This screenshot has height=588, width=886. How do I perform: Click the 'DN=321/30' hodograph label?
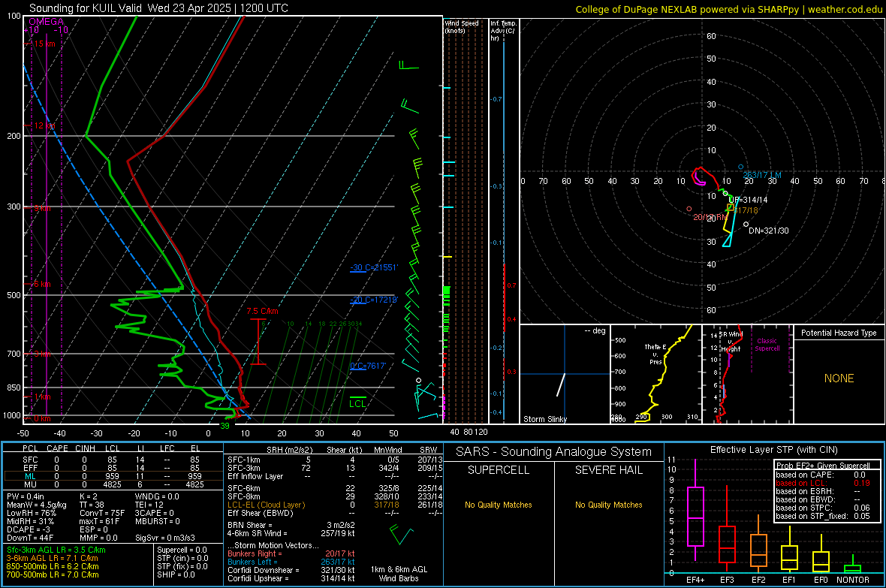768,231
